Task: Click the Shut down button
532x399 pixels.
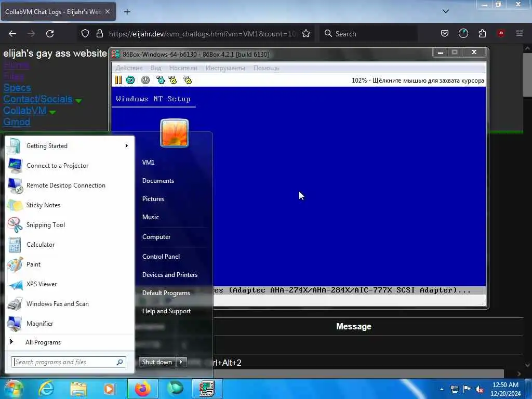Action: (x=157, y=362)
